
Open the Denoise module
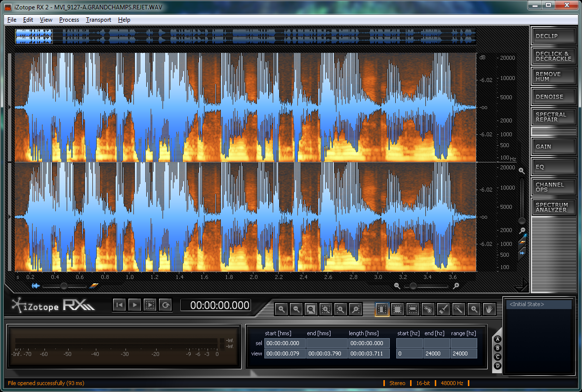[x=553, y=97]
